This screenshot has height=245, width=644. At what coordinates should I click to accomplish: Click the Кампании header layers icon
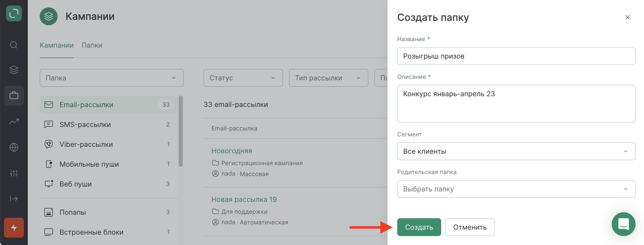[x=48, y=16]
